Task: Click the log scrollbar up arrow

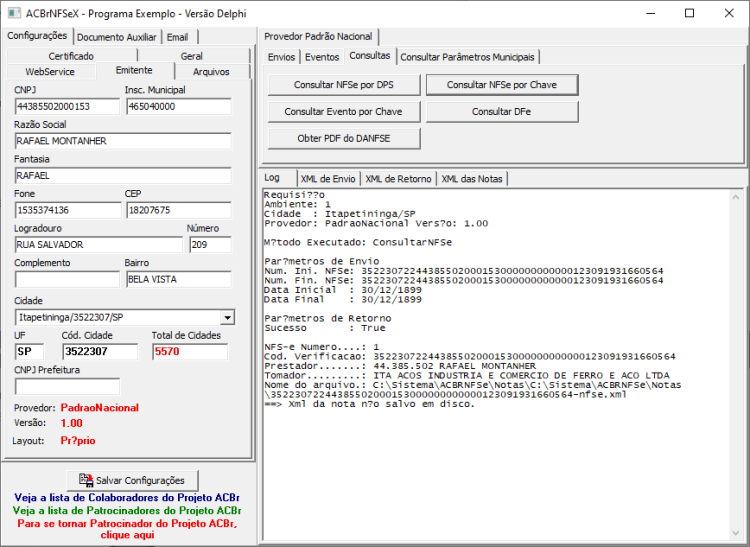Action: pos(736,197)
